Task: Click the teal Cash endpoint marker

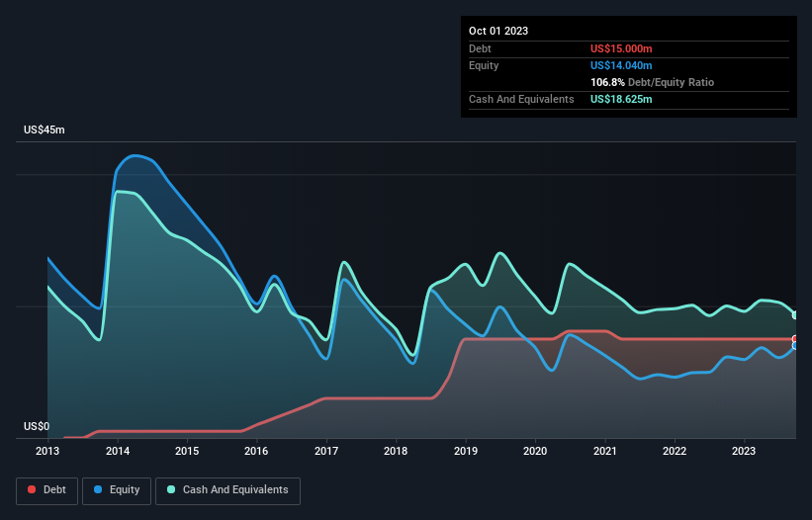Action: (795, 315)
